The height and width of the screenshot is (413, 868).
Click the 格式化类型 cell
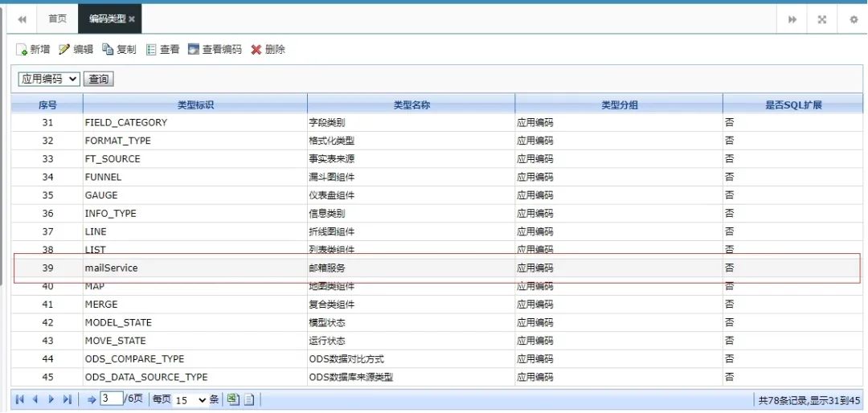(x=411, y=141)
